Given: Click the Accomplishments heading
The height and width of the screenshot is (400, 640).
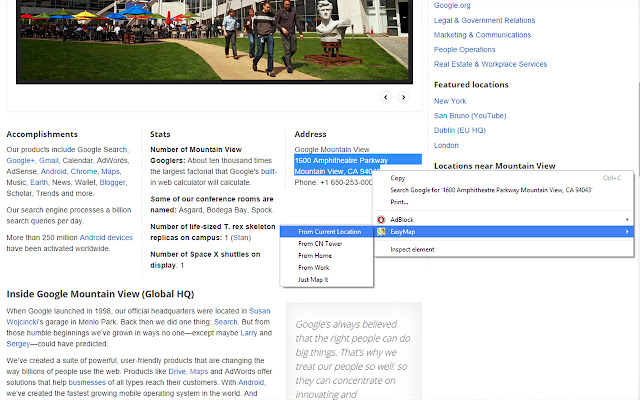Looking at the screenshot, I should pos(42,134).
